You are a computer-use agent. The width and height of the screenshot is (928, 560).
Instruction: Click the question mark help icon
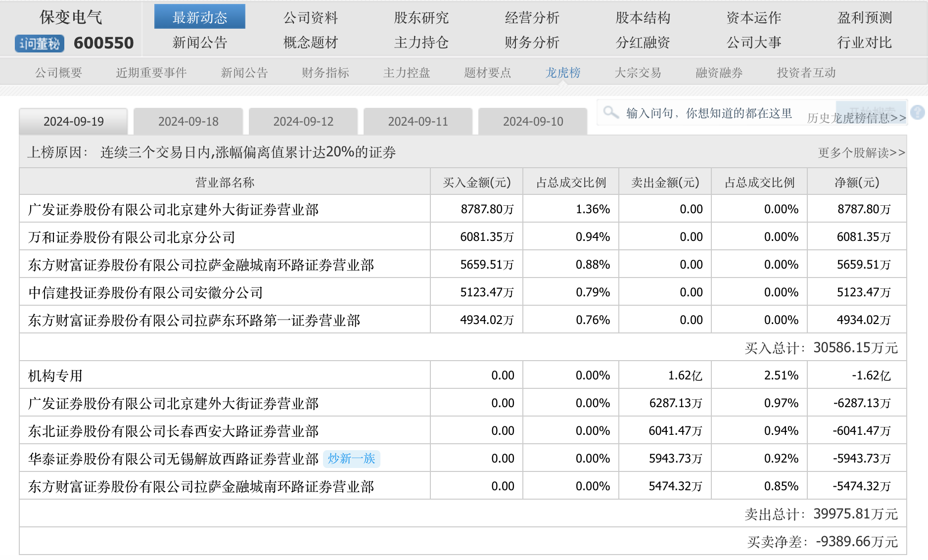(917, 112)
